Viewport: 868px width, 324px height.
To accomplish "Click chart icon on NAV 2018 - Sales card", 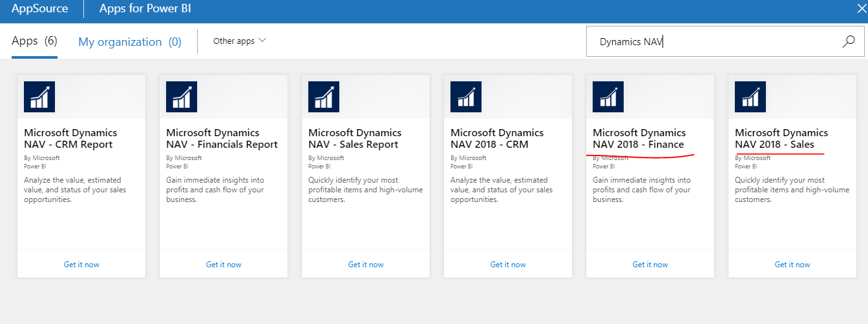I will point(750,97).
